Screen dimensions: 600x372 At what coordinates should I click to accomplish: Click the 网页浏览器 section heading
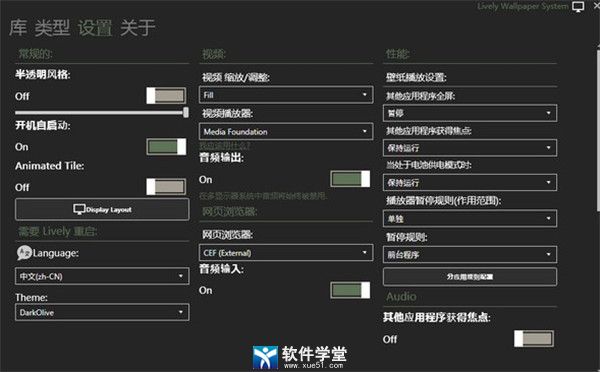coord(230,211)
